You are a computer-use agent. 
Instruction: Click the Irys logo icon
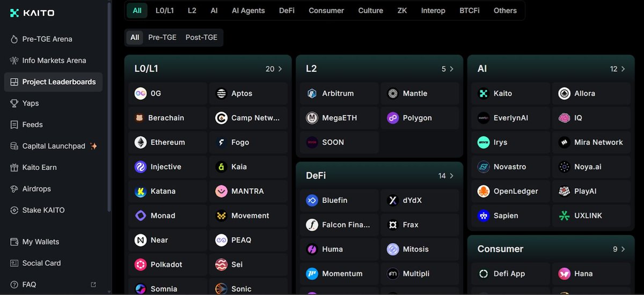tap(484, 142)
